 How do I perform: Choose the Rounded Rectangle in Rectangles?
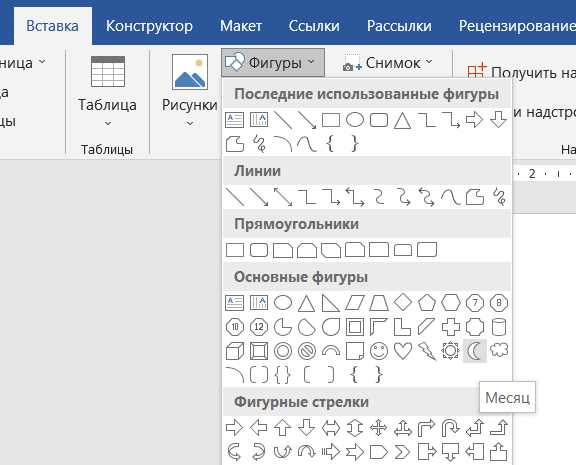pyautogui.click(x=259, y=250)
